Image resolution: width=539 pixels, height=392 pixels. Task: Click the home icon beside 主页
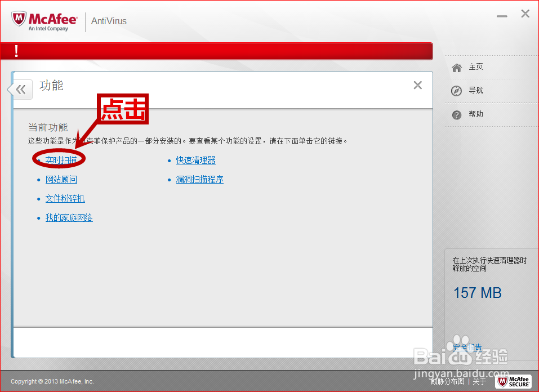(x=457, y=68)
